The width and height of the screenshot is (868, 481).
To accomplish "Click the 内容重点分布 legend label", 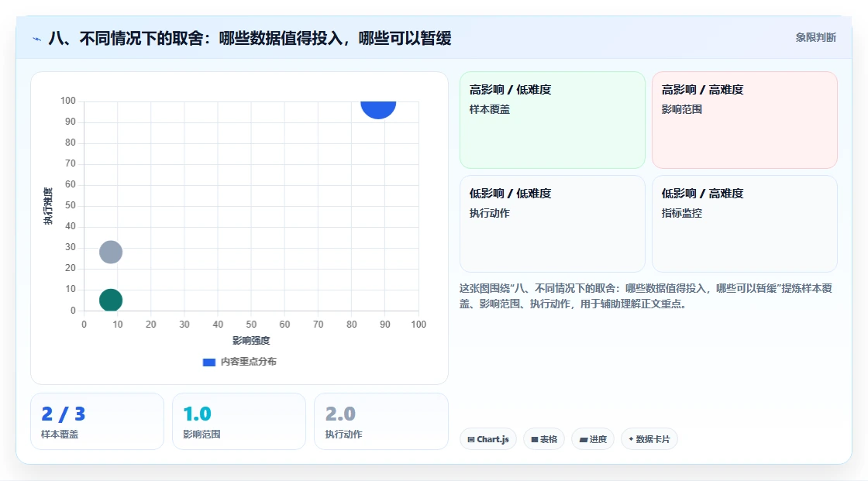I will [248, 362].
